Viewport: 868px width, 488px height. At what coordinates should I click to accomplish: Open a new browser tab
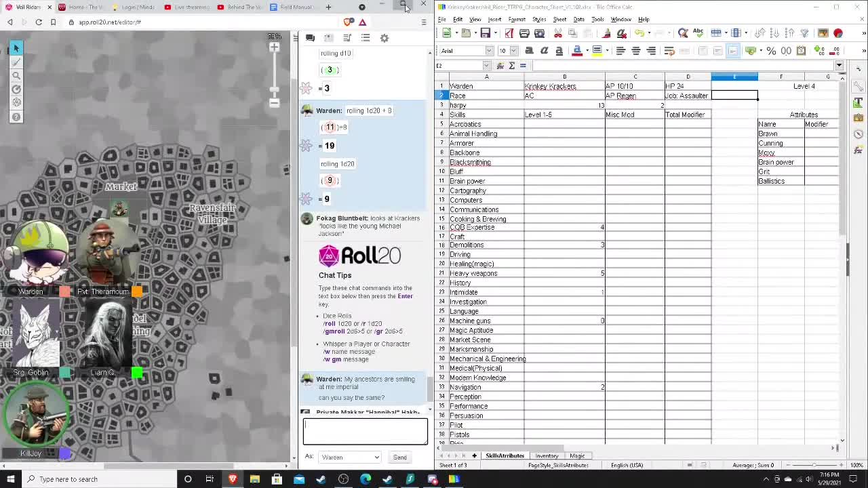(x=328, y=7)
